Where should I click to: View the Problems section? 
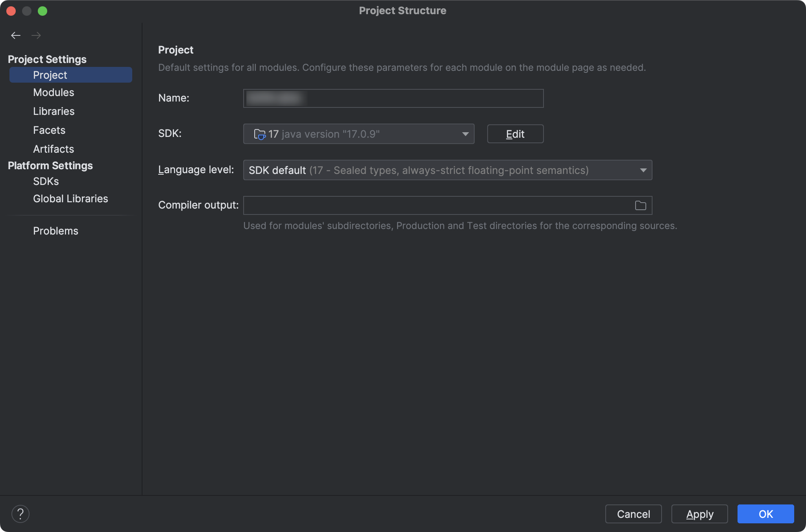tap(55, 231)
